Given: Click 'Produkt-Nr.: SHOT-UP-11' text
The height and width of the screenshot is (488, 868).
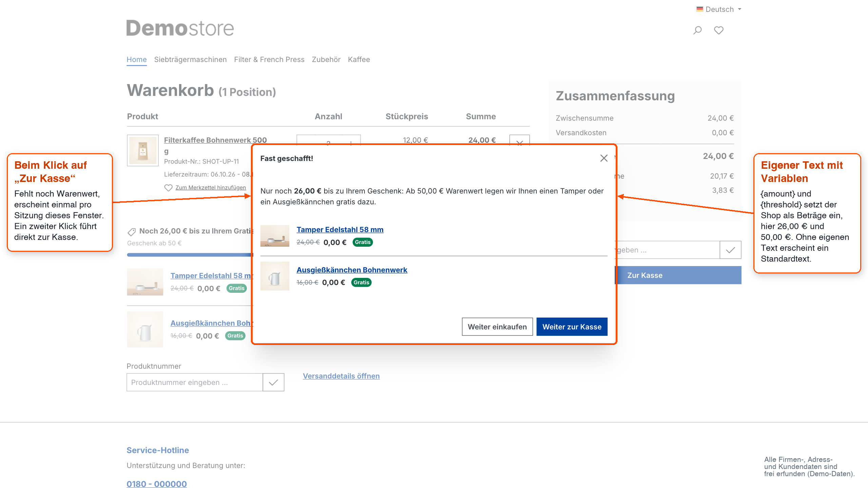Looking at the screenshot, I should click(201, 162).
